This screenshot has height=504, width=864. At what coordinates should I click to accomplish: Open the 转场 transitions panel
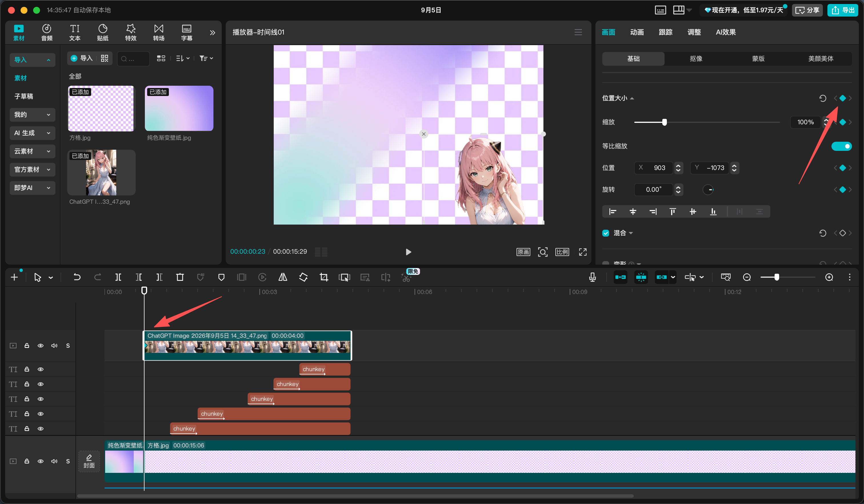pyautogui.click(x=159, y=33)
